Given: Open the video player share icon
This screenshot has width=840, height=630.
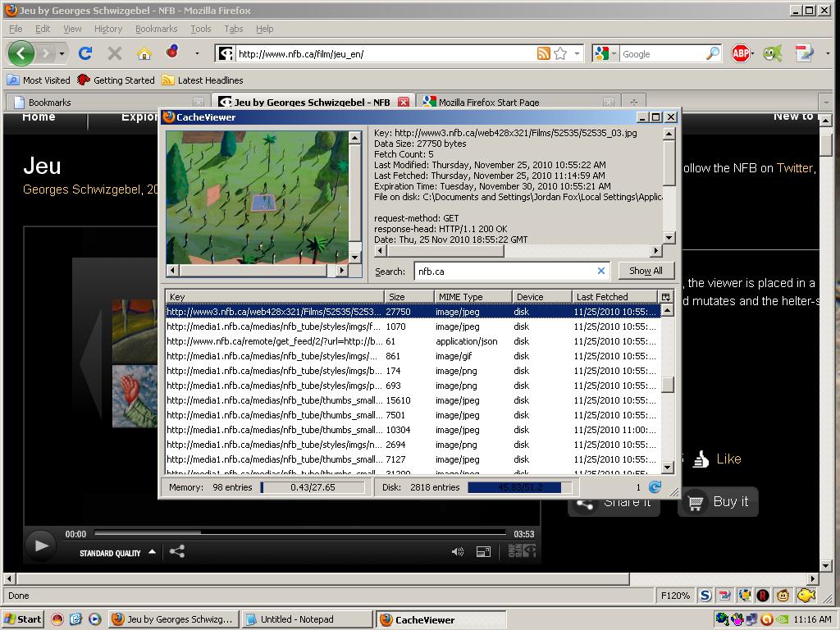Looking at the screenshot, I should click(x=176, y=551).
